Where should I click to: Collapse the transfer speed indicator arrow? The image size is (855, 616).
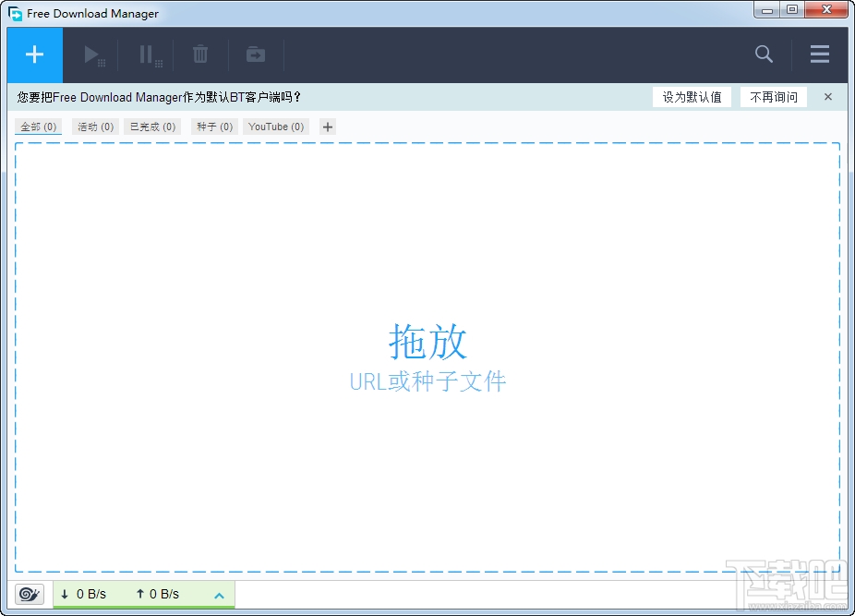219,595
